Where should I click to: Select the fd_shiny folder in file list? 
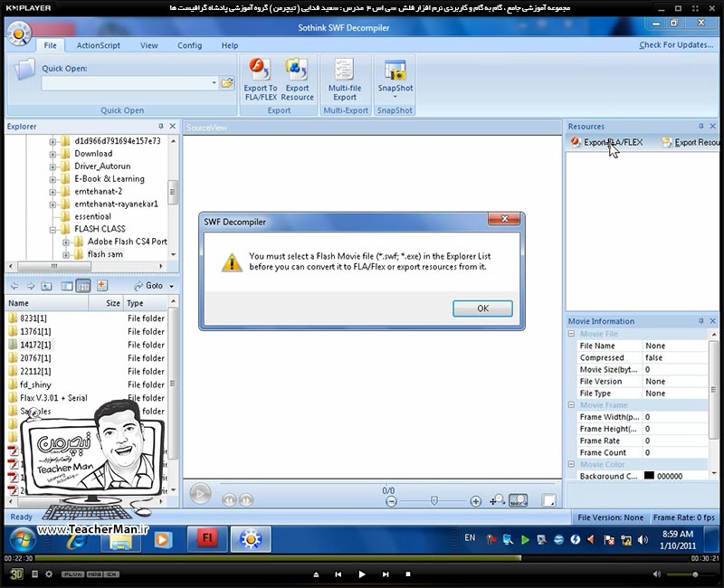point(35,384)
